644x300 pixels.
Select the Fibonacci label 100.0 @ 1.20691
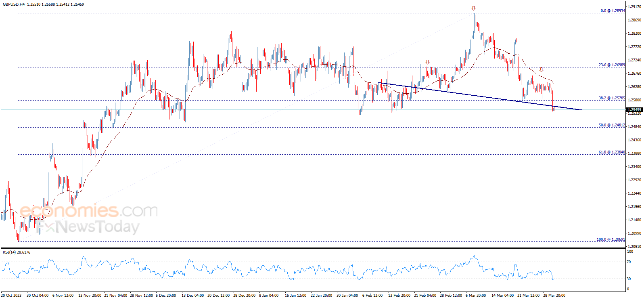(x=611, y=239)
